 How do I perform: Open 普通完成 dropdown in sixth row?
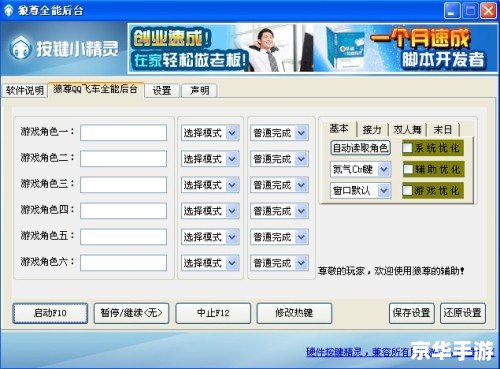click(x=279, y=263)
